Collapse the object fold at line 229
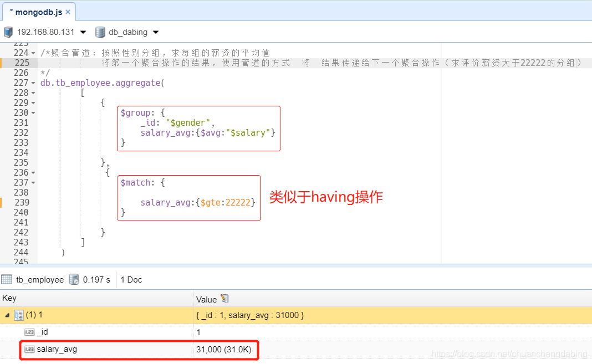 pos(33,103)
